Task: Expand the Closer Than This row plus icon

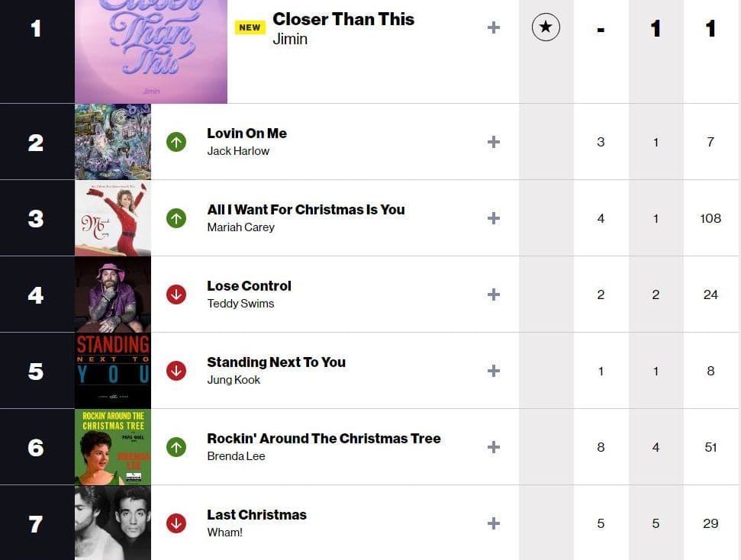Action: [494, 28]
